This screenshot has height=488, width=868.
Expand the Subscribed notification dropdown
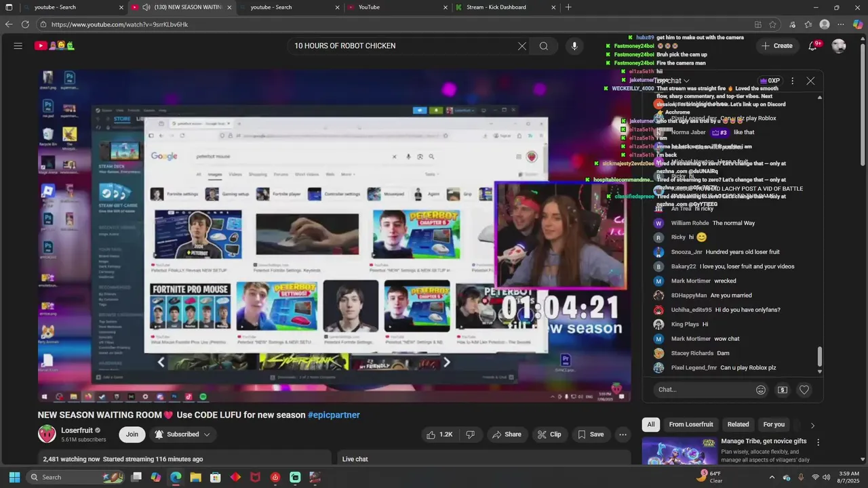pos(182,434)
